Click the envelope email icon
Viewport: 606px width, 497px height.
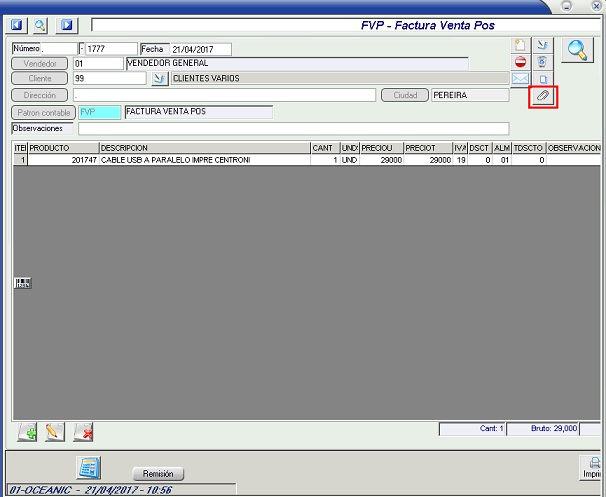519,78
